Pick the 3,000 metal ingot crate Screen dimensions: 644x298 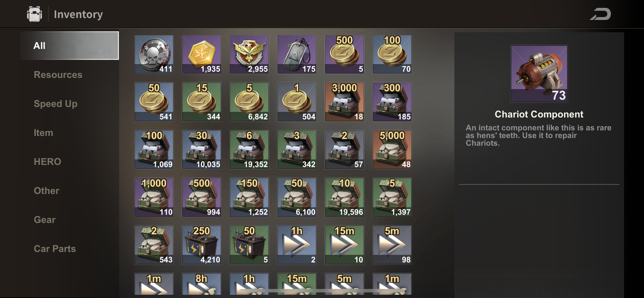[x=344, y=102]
